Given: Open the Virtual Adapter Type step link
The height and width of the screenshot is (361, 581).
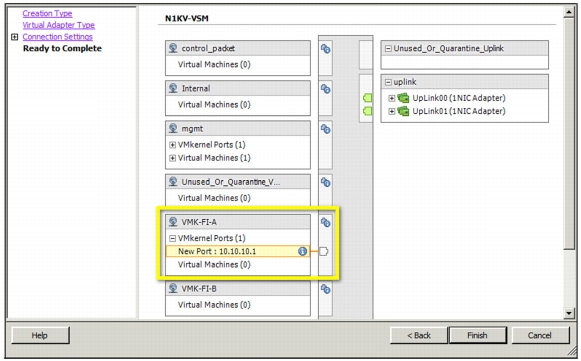Looking at the screenshot, I should (59, 25).
